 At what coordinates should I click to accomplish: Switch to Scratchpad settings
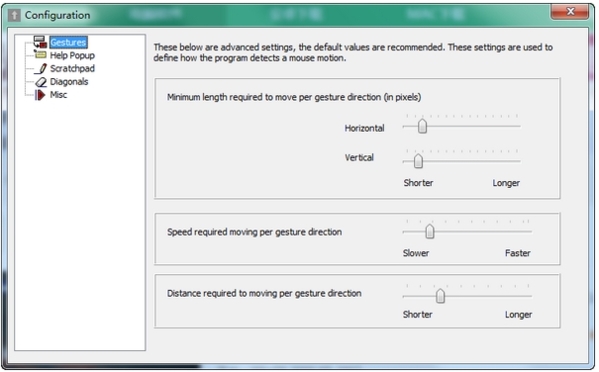pos(73,68)
